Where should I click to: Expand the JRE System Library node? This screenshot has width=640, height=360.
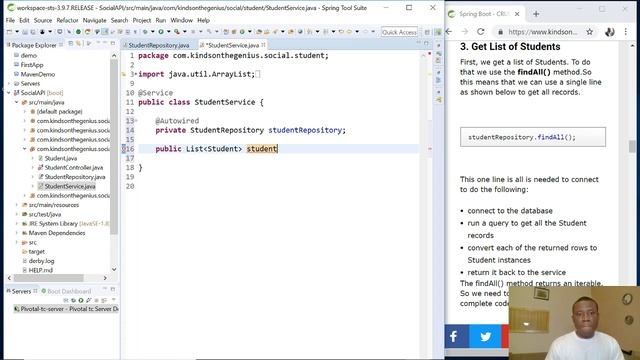tap(17, 224)
